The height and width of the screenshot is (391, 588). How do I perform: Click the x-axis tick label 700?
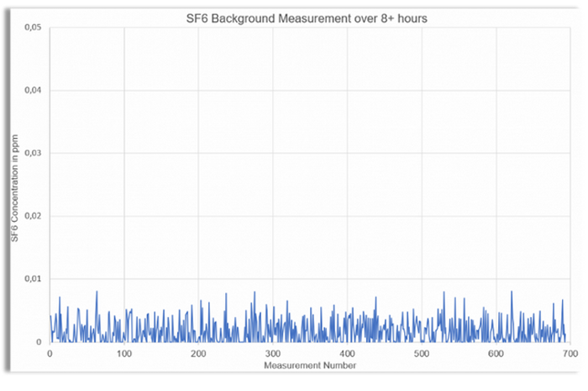pyautogui.click(x=570, y=355)
